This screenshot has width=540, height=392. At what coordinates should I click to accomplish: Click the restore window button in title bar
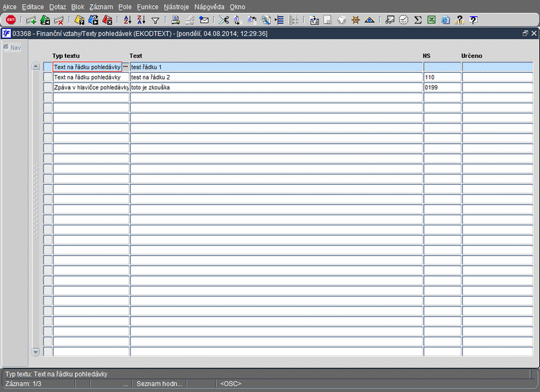click(x=525, y=33)
